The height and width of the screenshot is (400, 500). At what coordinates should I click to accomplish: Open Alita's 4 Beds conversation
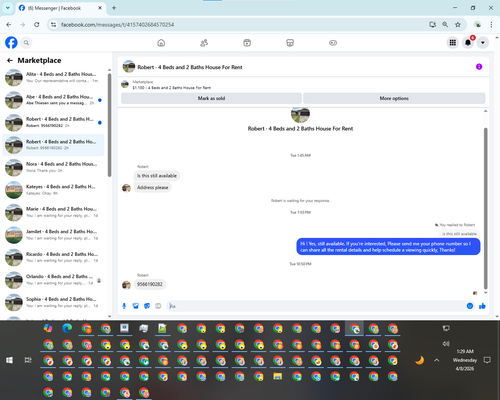click(53, 77)
